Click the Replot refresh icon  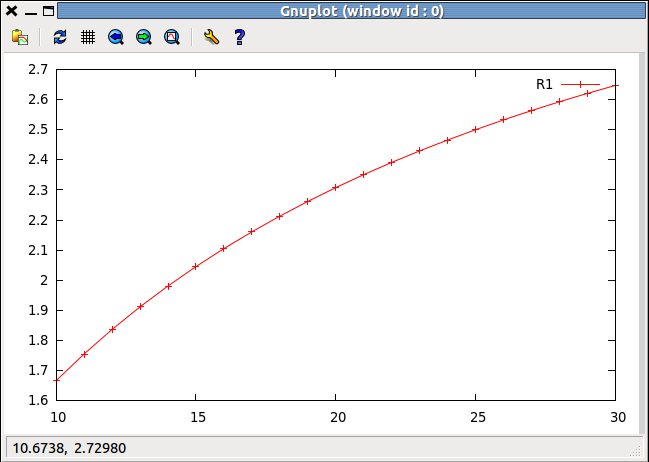click(x=60, y=37)
